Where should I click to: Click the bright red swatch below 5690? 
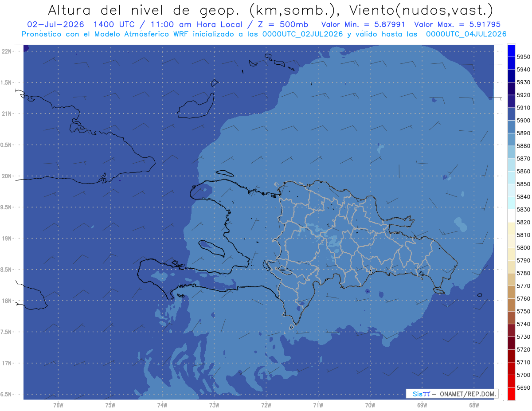coord(511,394)
